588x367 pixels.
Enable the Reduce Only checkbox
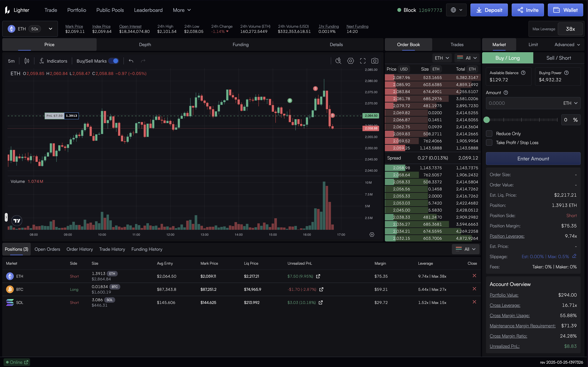tap(489, 134)
